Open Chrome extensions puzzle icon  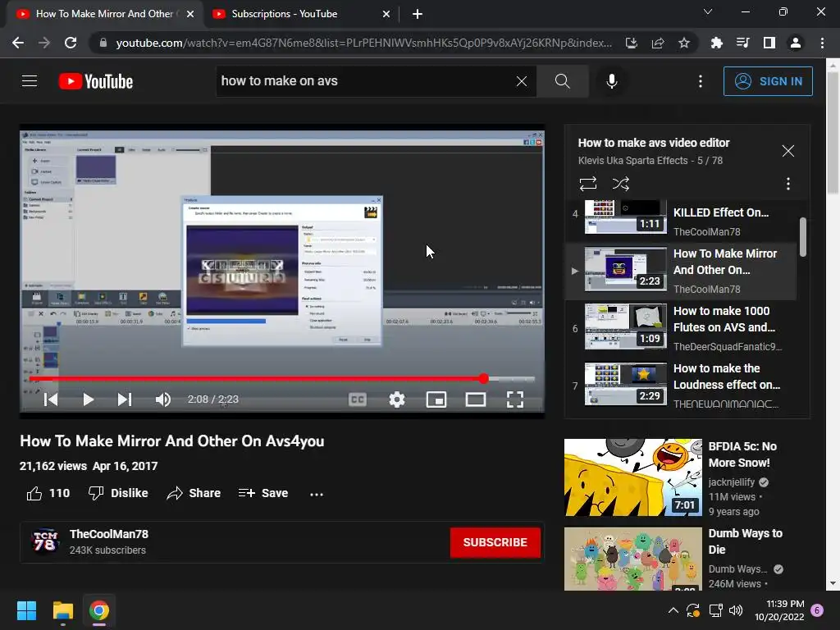tap(716, 43)
